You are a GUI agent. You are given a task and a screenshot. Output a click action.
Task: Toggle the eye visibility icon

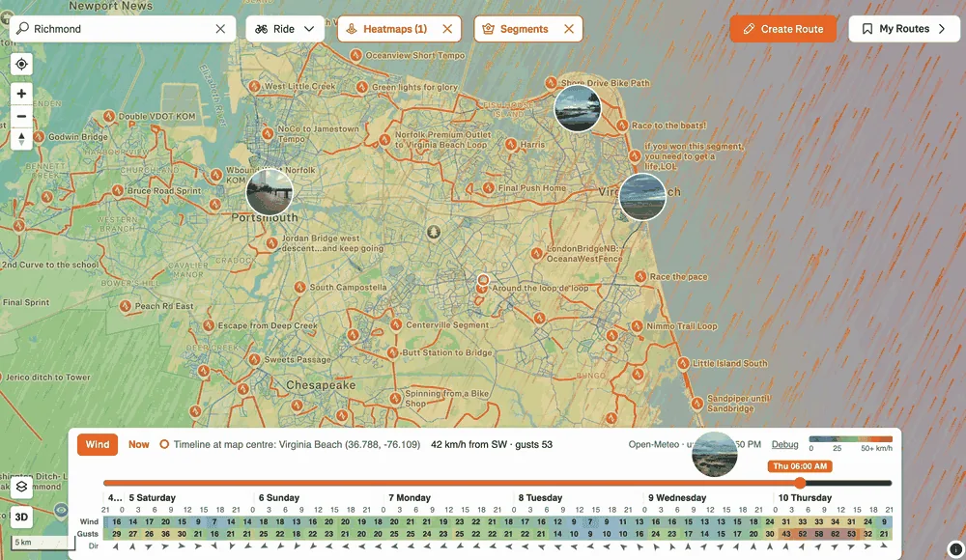click(x=60, y=510)
